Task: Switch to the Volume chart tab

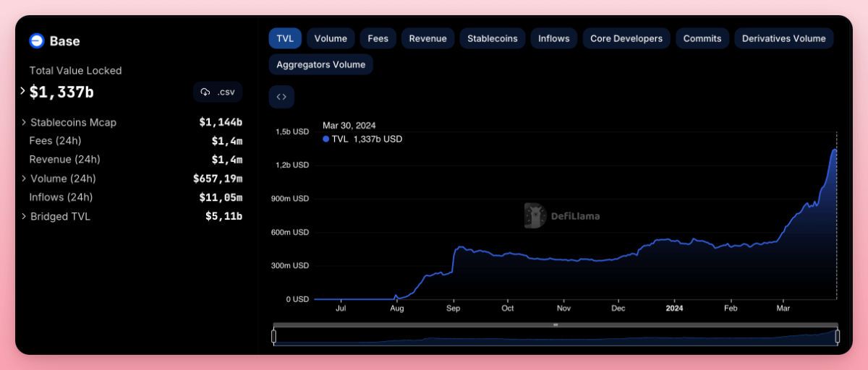Action: click(x=331, y=38)
